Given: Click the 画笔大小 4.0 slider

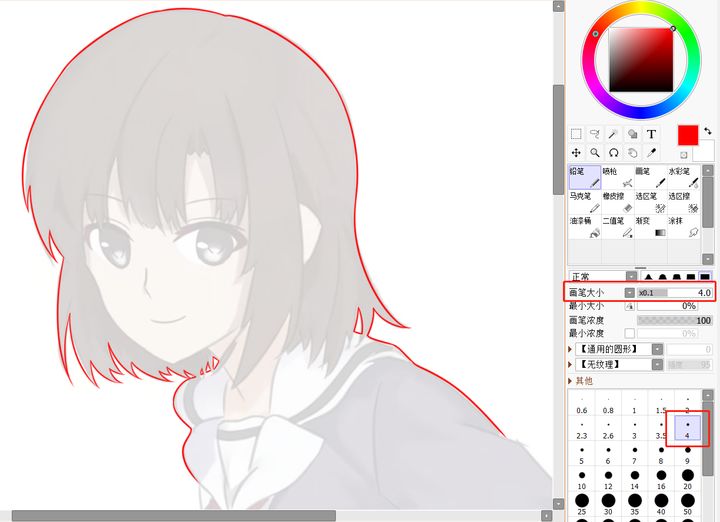Looking at the screenshot, I should [x=674, y=292].
